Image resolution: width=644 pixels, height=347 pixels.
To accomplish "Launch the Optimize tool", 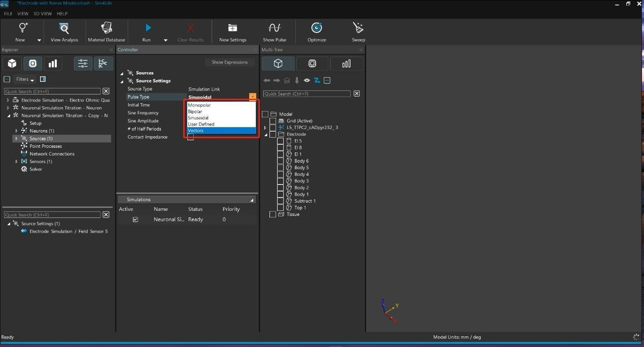I will click(x=317, y=28).
